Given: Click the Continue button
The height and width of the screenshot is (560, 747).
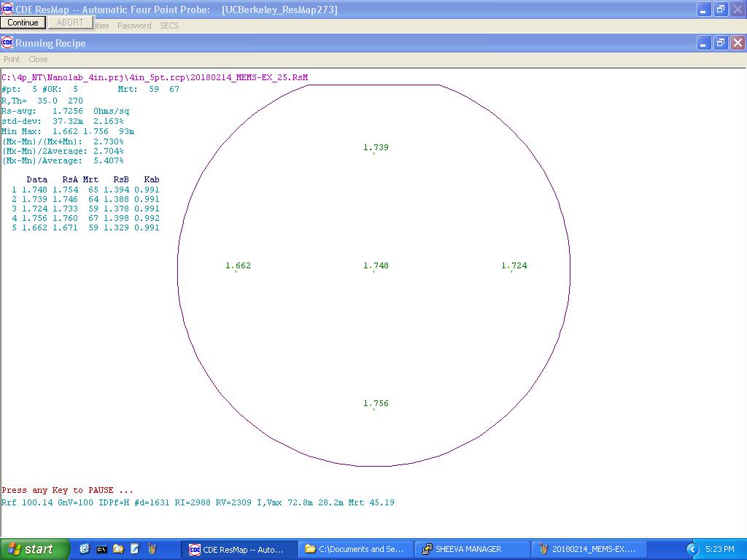Looking at the screenshot, I should click(23, 23).
